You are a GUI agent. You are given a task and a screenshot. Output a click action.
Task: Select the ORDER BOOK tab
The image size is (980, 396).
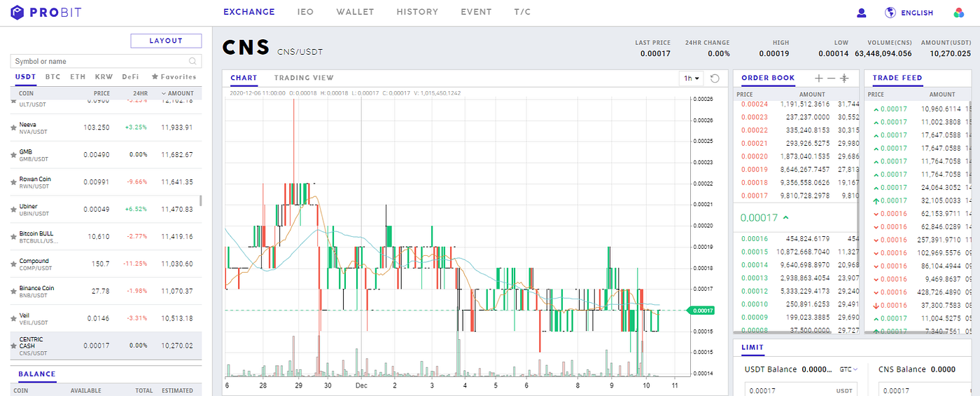768,78
